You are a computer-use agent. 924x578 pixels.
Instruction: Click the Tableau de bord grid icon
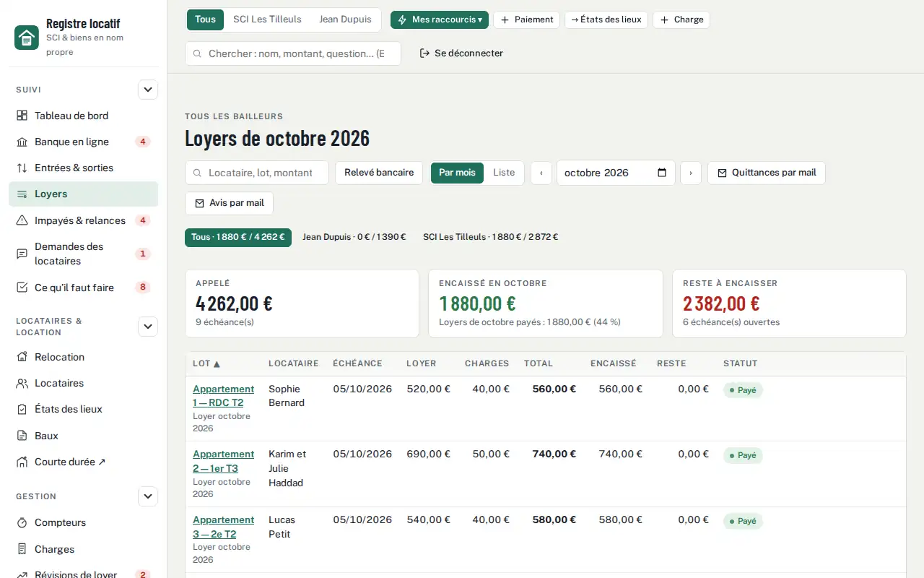[x=22, y=116]
